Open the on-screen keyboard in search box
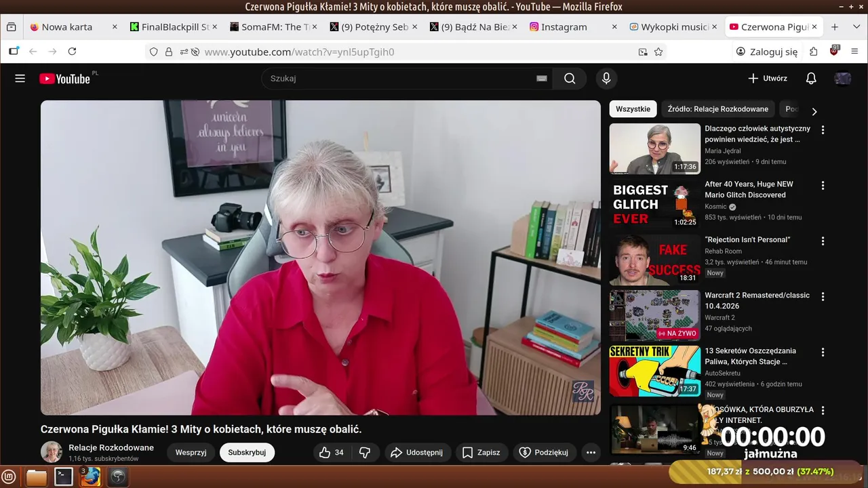Viewport: 868px width, 488px height. (x=541, y=79)
